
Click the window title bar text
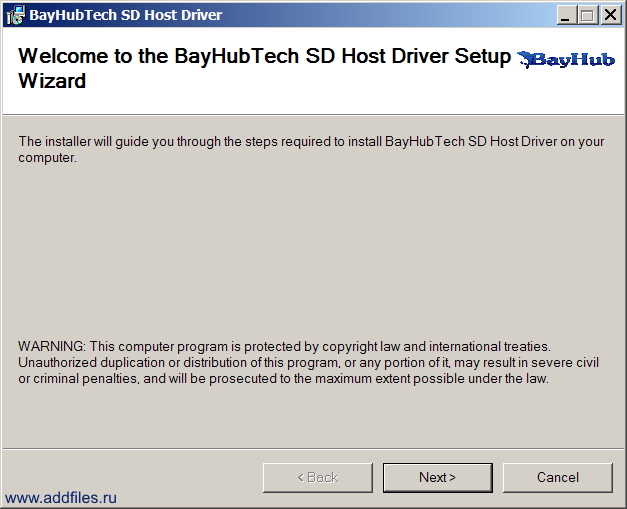[x=126, y=15]
